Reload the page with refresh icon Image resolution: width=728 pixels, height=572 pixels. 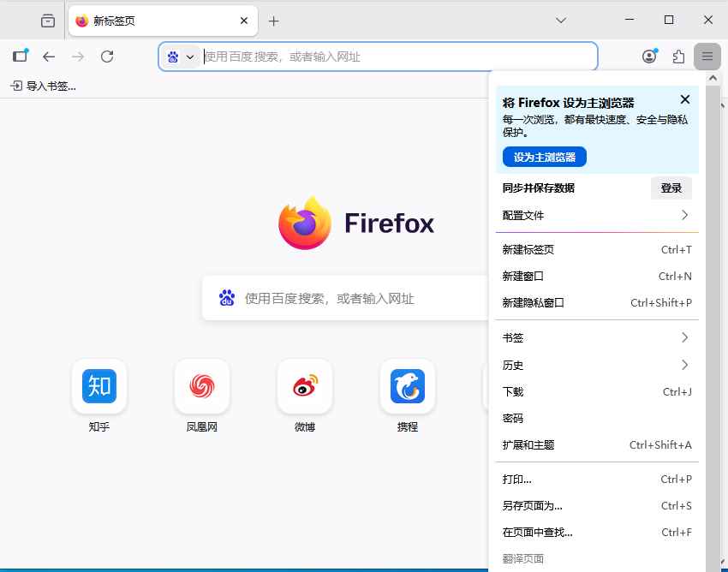(x=107, y=57)
